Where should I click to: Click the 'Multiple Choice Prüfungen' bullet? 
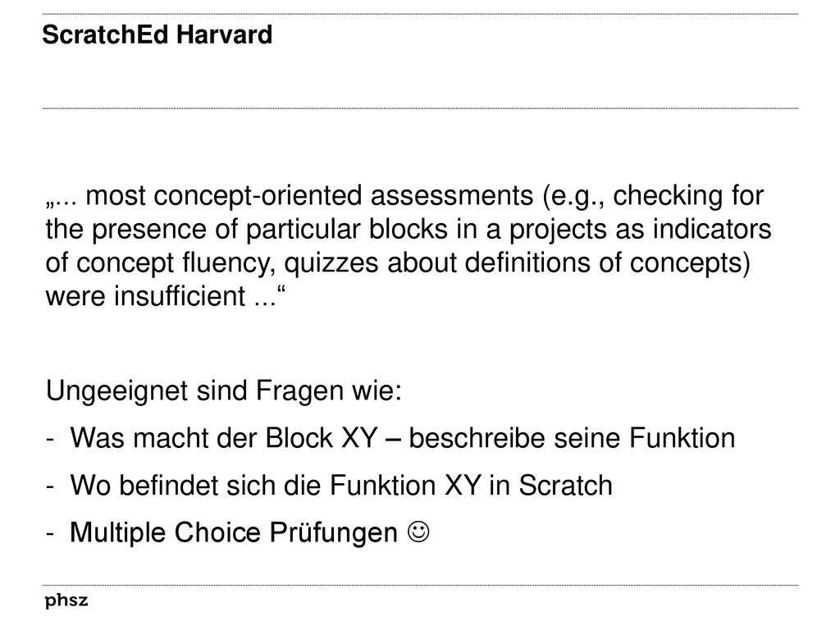tap(234, 532)
